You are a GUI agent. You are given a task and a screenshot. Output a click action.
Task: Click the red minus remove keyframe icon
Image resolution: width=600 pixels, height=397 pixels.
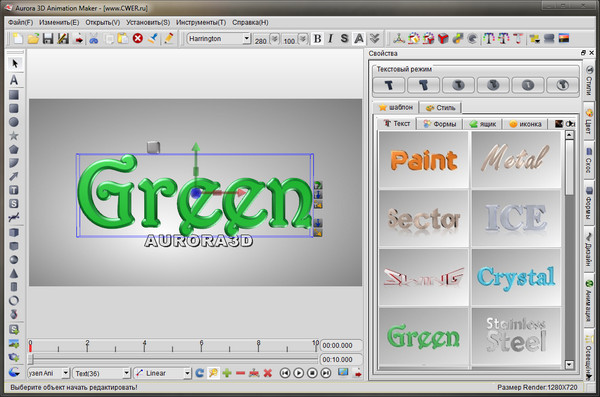point(240,373)
